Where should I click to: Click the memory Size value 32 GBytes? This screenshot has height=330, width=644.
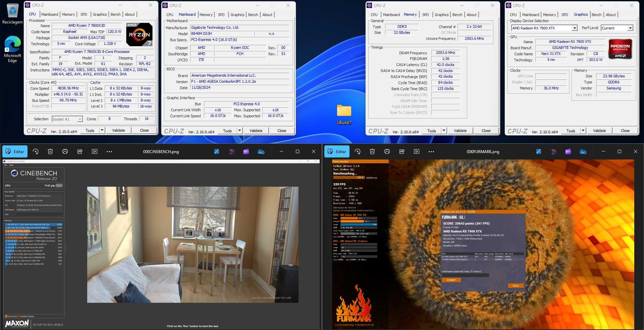(x=402, y=32)
